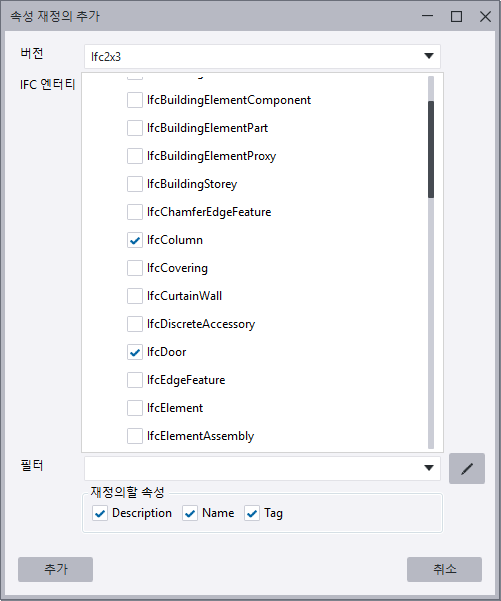Expand the 필터 dropdown list

pyautogui.click(x=262, y=468)
